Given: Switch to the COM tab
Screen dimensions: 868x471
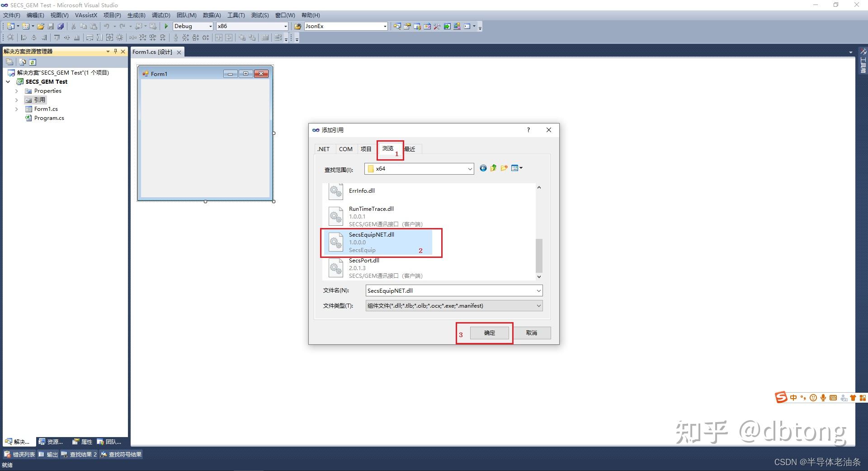Looking at the screenshot, I should click(x=346, y=149).
